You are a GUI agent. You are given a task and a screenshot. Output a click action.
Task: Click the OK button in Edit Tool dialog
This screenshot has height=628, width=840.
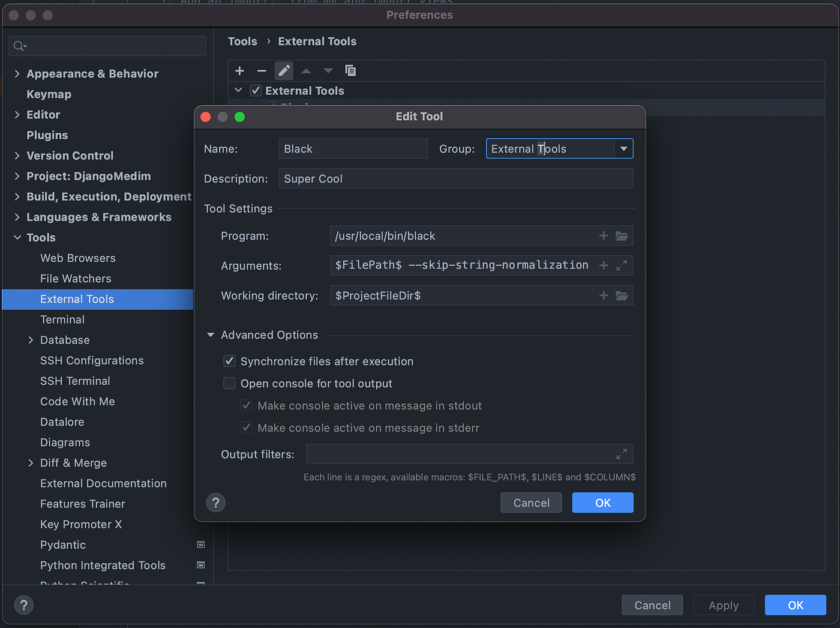coord(602,503)
